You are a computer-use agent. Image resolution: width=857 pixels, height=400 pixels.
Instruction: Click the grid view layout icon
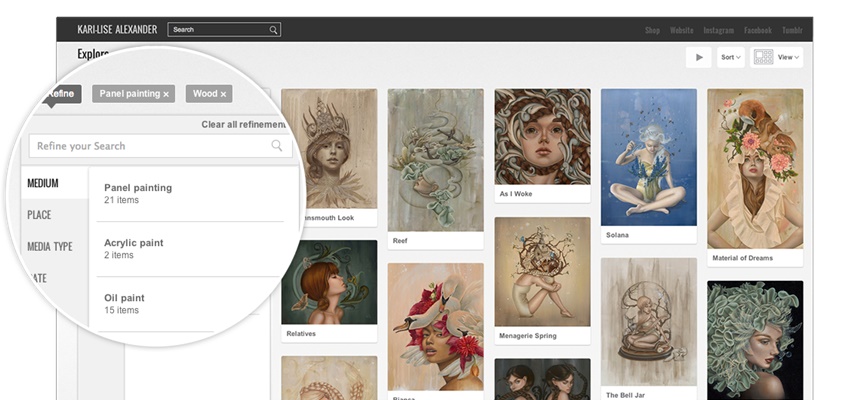point(763,57)
